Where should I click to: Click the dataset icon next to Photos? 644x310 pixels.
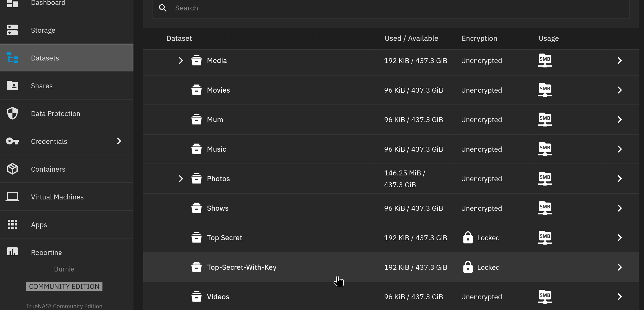coord(197,179)
